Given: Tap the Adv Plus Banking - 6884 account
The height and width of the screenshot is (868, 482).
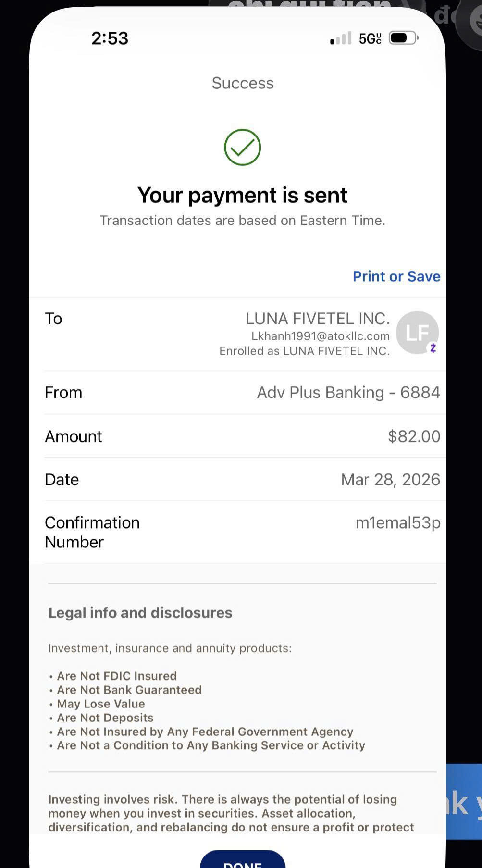Looking at the screenshot, I should pyautogui.click(x=348, y=393).
